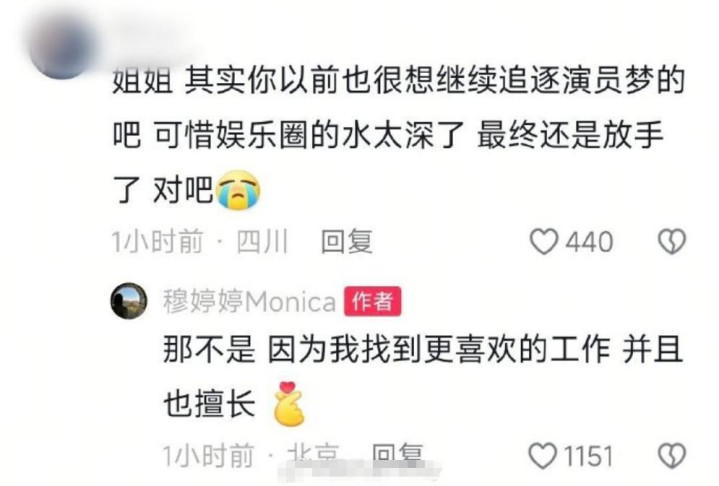The width and height of the screenshot is (719, 486).
Task: Tap the crying face emoji
Action: click(238, 190)
